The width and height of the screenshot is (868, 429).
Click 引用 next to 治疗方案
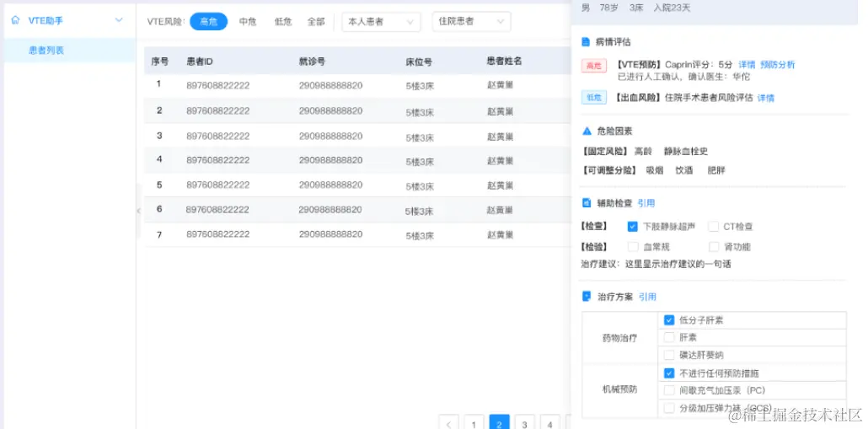coord(647,297)
